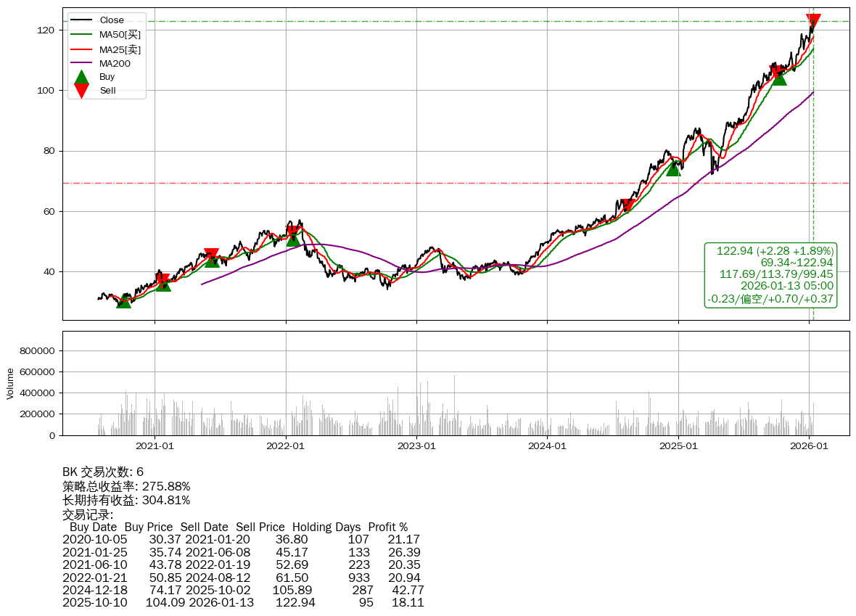Select the trade row with 933 holding days
The image size is (856, 616).
241,577
